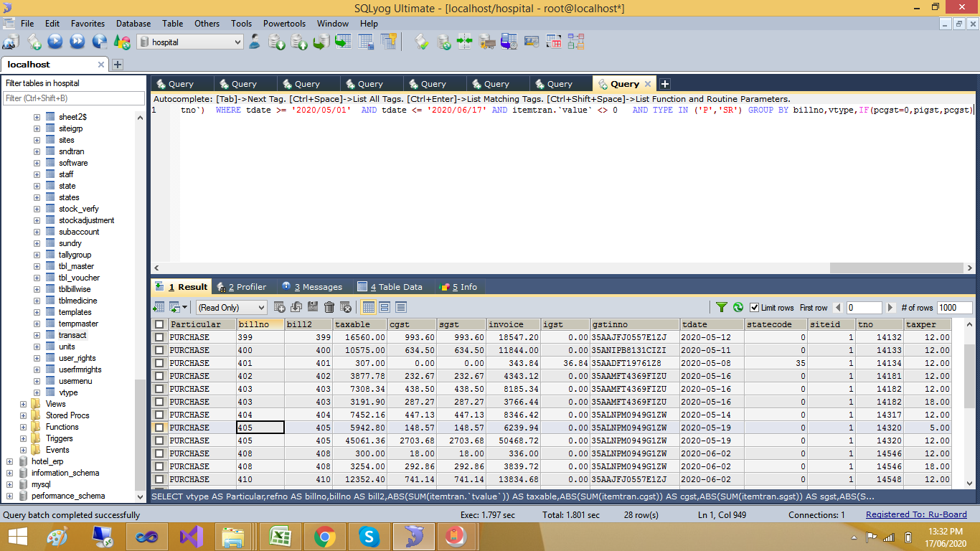
Task: Click the Execute Query play icon
Action: 55,42
